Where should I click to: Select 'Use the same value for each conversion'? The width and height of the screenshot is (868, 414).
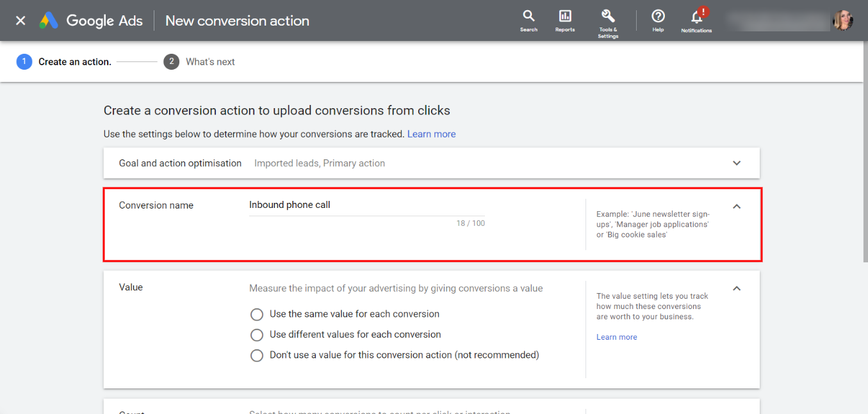click(x=257, y=314)
